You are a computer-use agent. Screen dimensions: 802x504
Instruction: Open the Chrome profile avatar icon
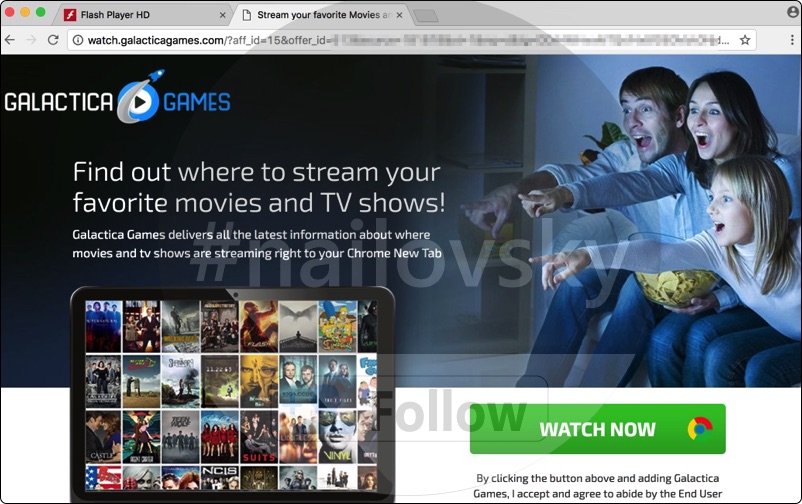tap(793, 12)
